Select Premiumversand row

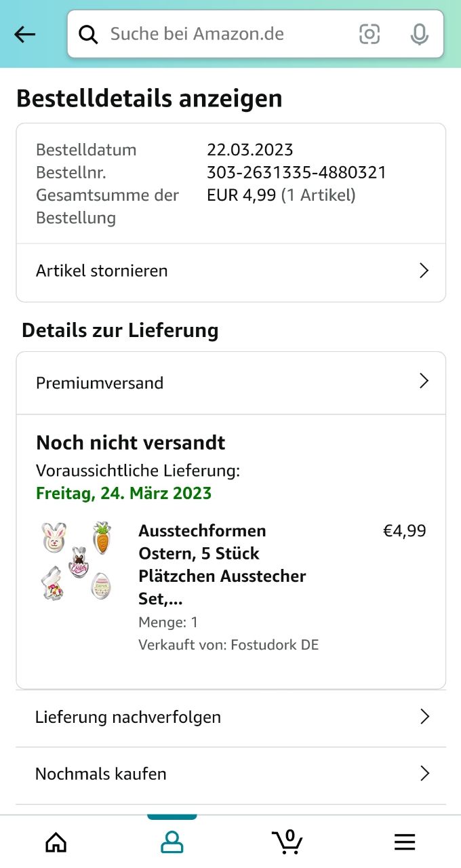coord(100,383)
